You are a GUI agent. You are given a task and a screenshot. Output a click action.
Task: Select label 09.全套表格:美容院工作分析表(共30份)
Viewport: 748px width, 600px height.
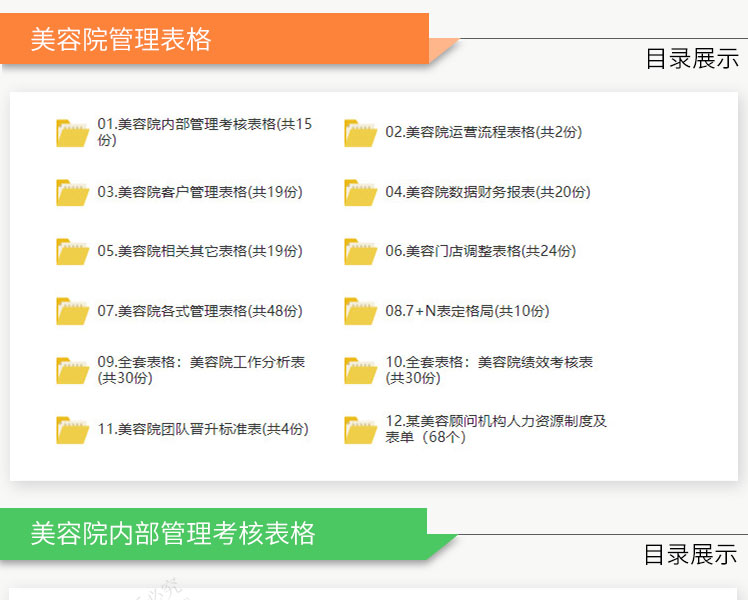point(201,370)
